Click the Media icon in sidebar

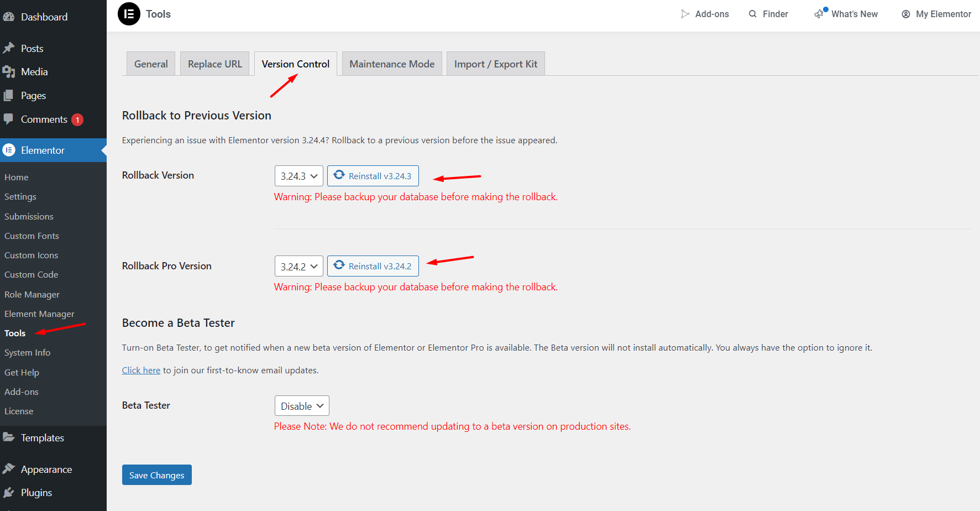point(9,71)
